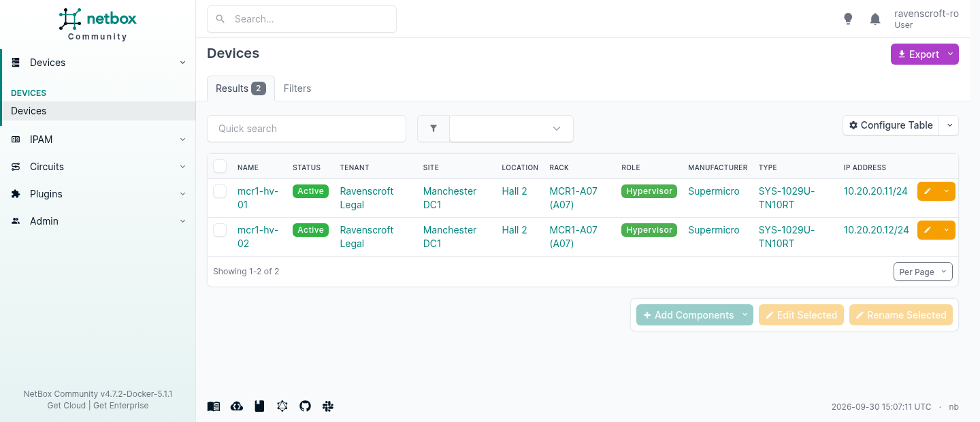Click the NetBox Community logo
The image size is (980, 422).
click(x=97, y=25)
